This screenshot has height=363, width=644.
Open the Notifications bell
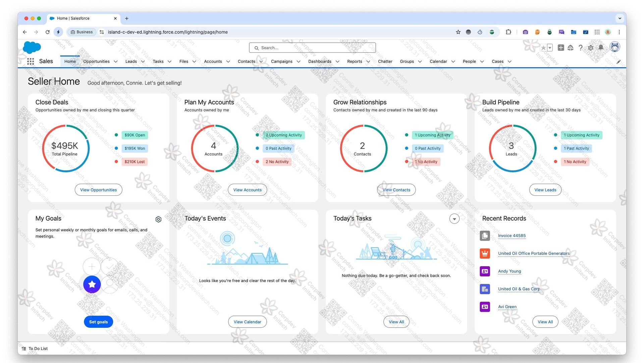click(601, 48)
